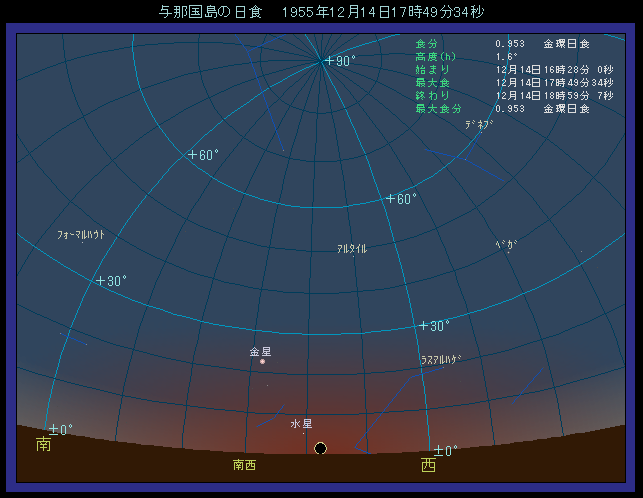Click the right +60° altitude cross marker

[390, 199]
